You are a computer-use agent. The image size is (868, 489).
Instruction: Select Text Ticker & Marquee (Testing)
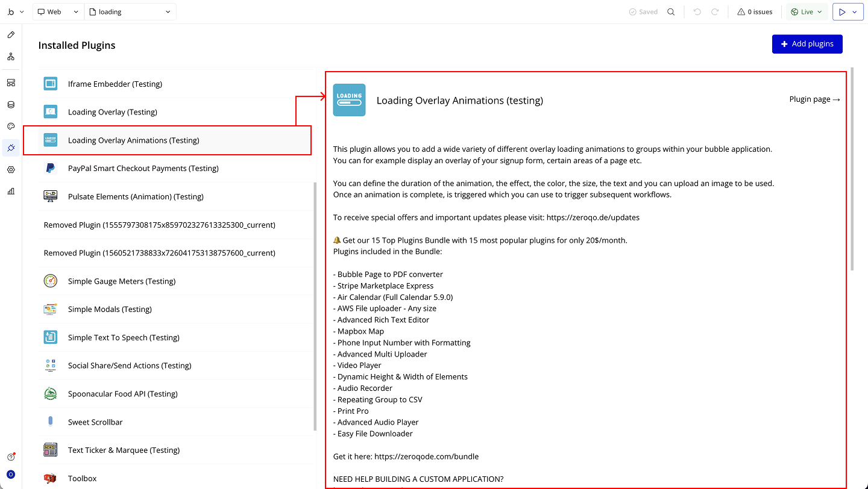(x=177, y=450)
